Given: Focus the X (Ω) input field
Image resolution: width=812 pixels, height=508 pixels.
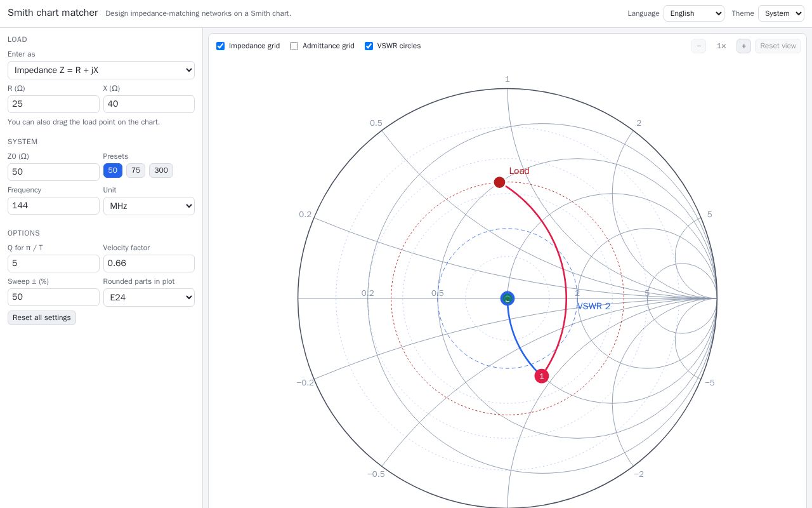Looking at the screenshot, I should pos(149,104).
